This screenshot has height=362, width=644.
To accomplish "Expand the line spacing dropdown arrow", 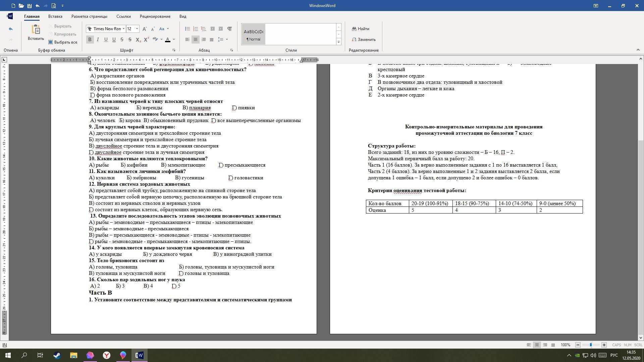I will [227, 40].
